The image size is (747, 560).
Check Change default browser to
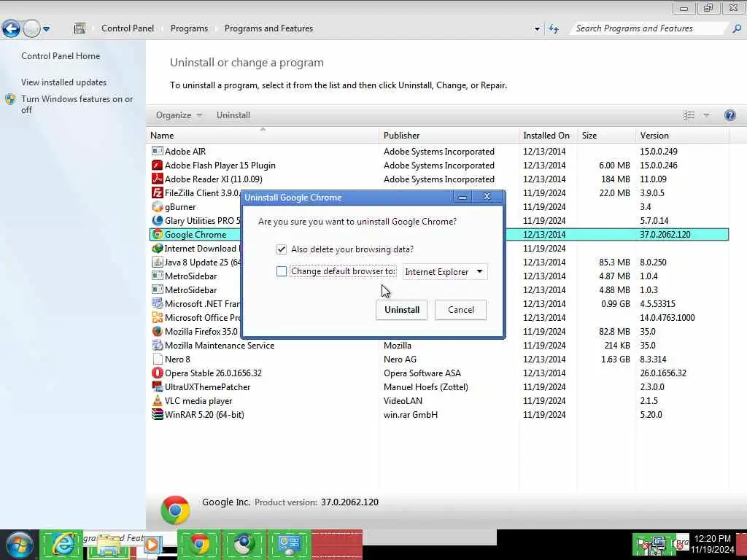(x=281, y=271)
